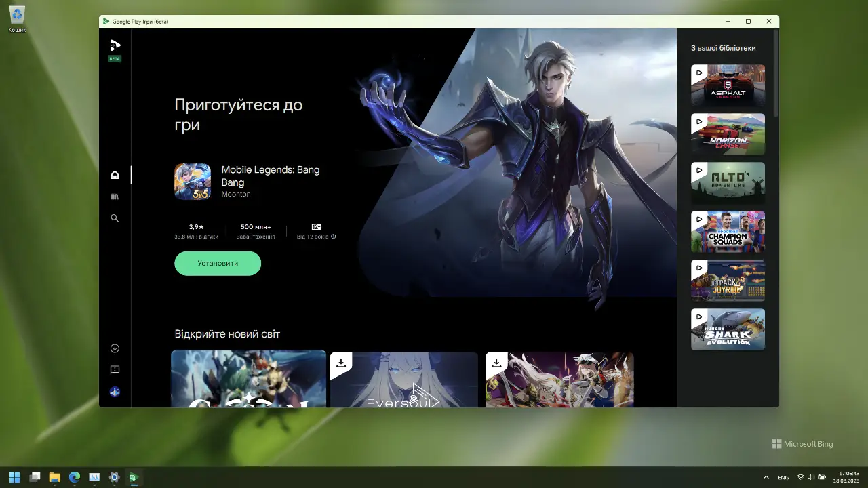Click the Google Play Games logo in sidebar
The image size is (868, 488).
pyautogui.click(x=115, y=45)
